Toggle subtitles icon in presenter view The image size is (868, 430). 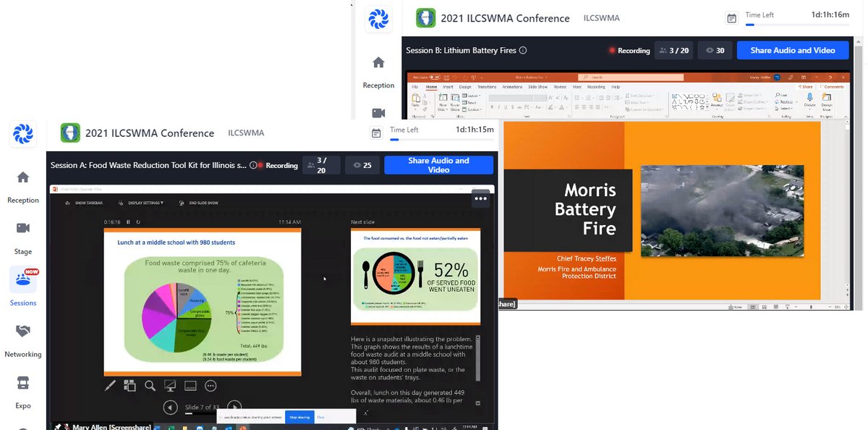click(x=190, y=386)
